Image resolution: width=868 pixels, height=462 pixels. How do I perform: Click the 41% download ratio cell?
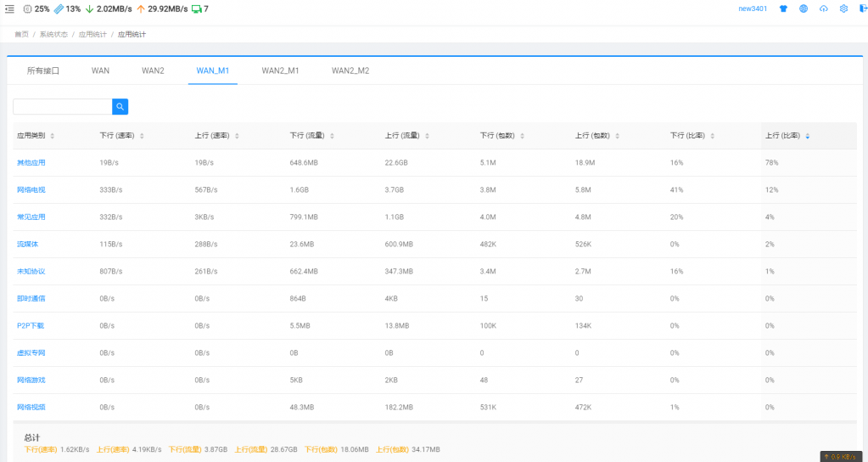point(677,190)
